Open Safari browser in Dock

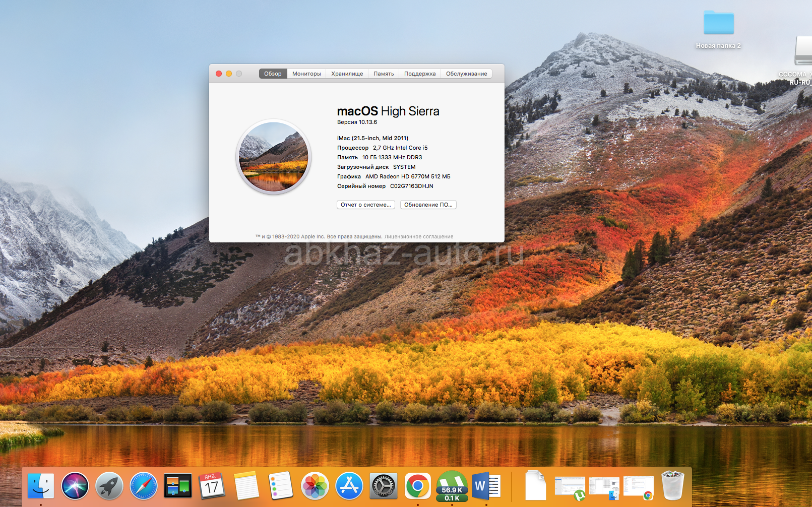[144, 486]
